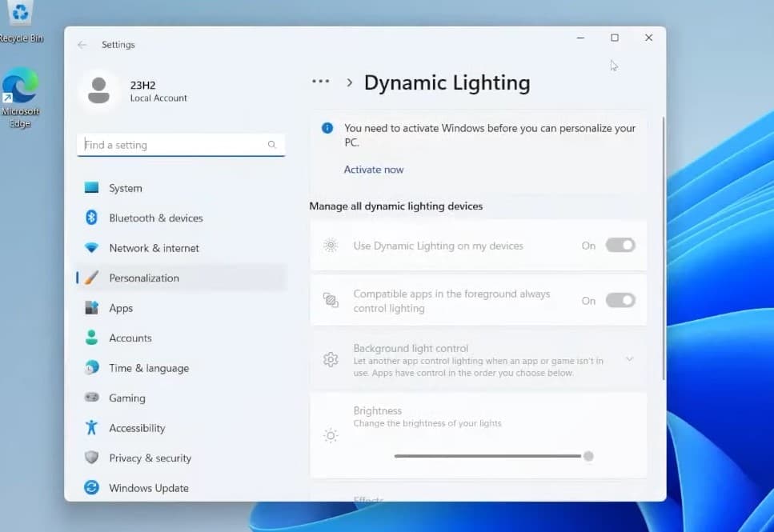774x532 pixels.
Task: Click the Activate now link
Action: [374, 170]
